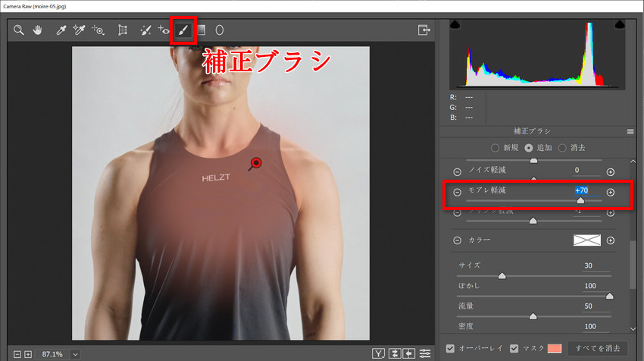Click the 87.1% zoom value field
Image resolution: width=644 pixels, height=361 pixels.
52,354
